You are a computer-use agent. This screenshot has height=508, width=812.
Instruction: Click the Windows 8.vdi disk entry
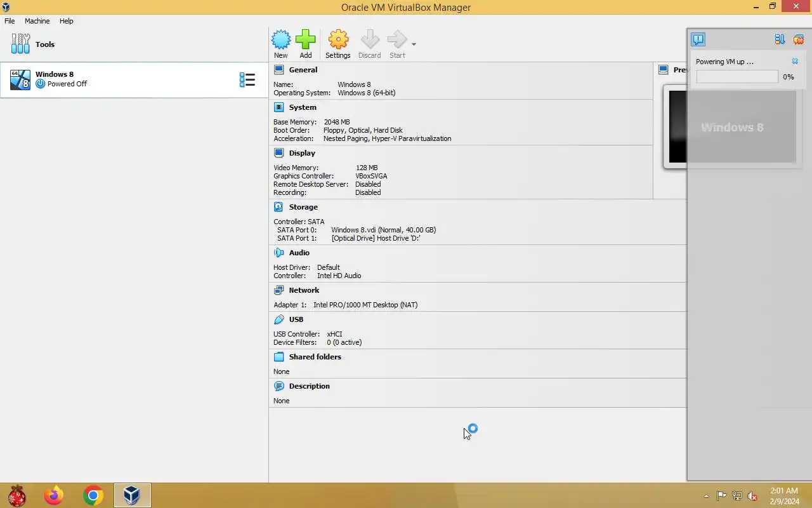click(383, 230)
